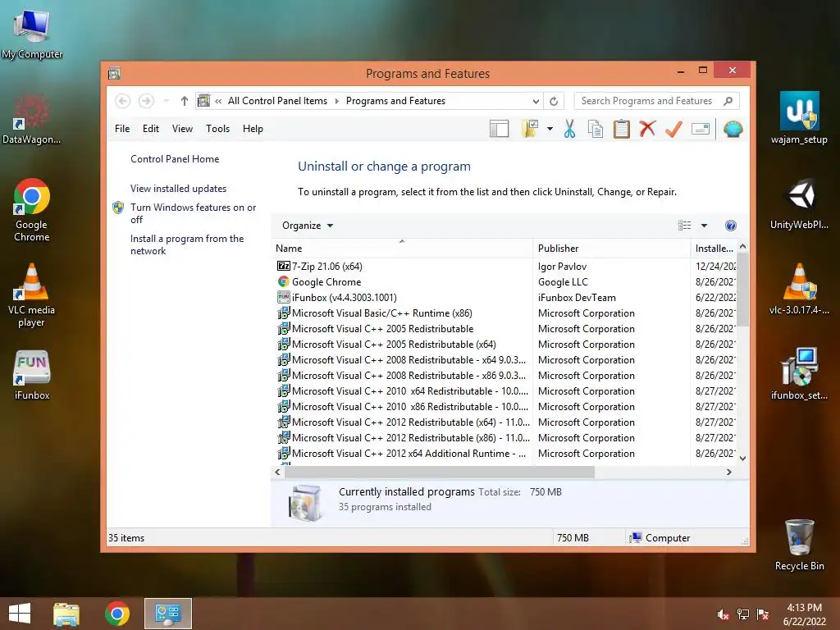Screen dimensions: 840x630
Task: Select the Recycle Bin desktop icon
Action: pos(799,545)
